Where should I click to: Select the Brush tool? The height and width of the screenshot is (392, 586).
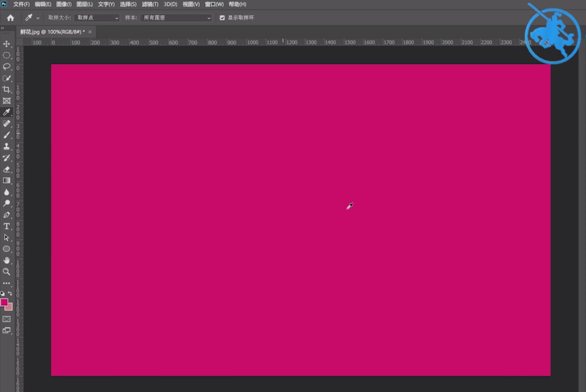[x=7, y=135]
